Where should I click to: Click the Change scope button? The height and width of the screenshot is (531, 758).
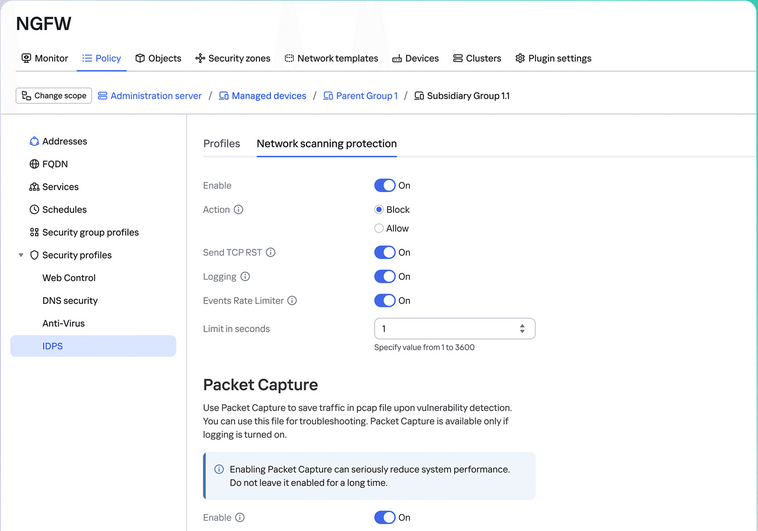pyautogui.click(x=54, y=96)
